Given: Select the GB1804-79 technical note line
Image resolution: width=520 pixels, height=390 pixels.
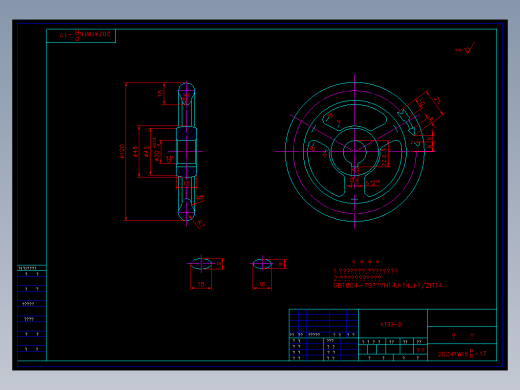Looking at the screenshot, I should pos(388,285).
